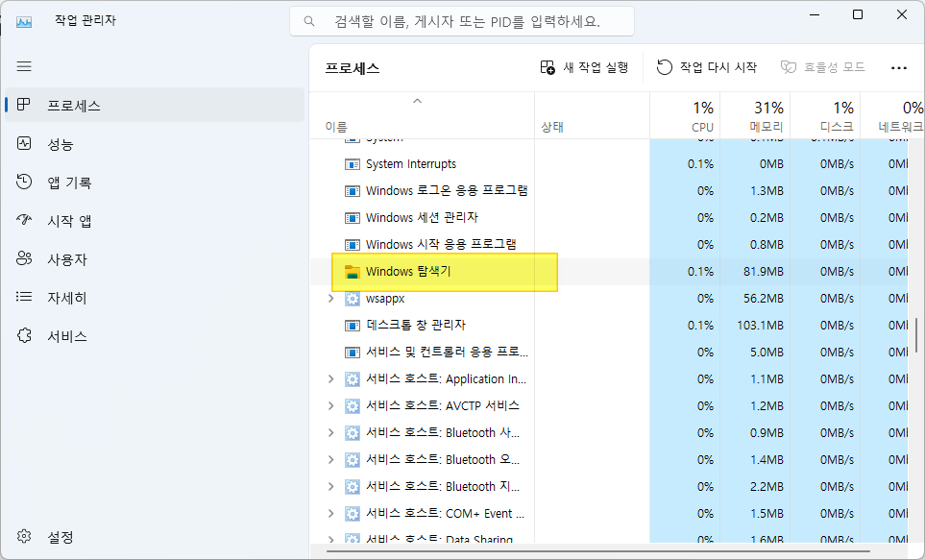The width and height of the screenshot is (925, 560).
Task: Click the 설정 gear icon
Action: tap(24, 536)
